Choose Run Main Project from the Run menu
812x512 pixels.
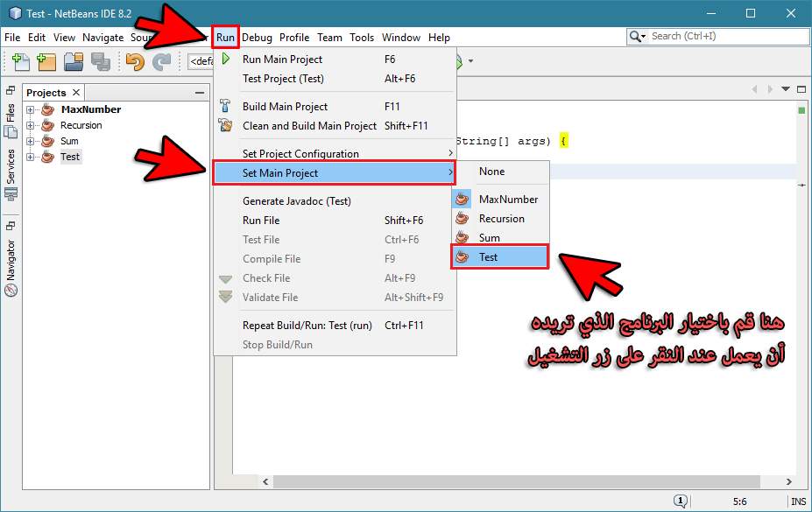[x=335, y=60]
